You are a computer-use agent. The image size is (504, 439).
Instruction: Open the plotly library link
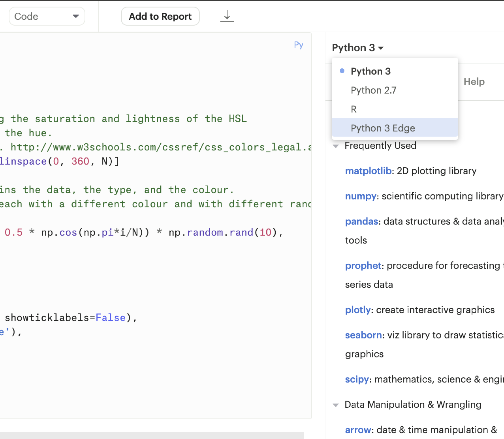(358, 310)
